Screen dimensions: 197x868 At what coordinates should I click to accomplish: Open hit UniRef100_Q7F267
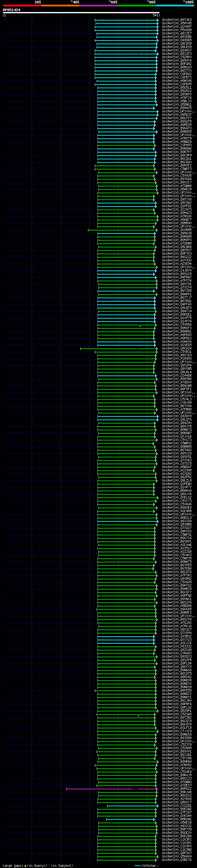coord(177,812)
